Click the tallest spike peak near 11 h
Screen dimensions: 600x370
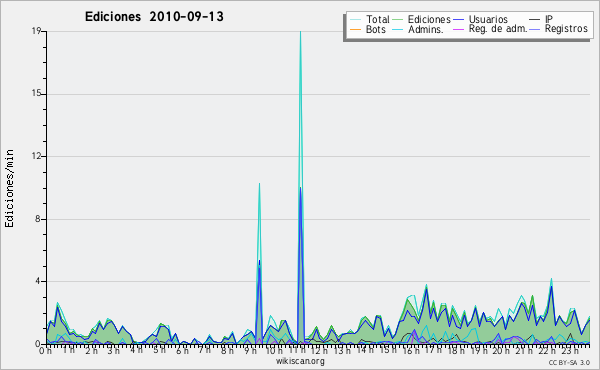click(300, 32)
